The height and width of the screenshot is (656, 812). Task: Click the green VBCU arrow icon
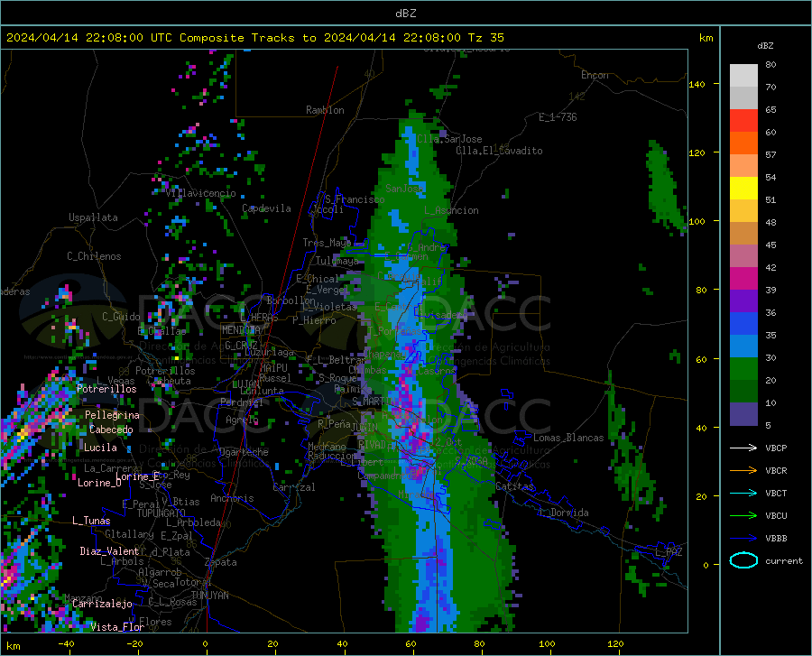(x=743, y=516)
